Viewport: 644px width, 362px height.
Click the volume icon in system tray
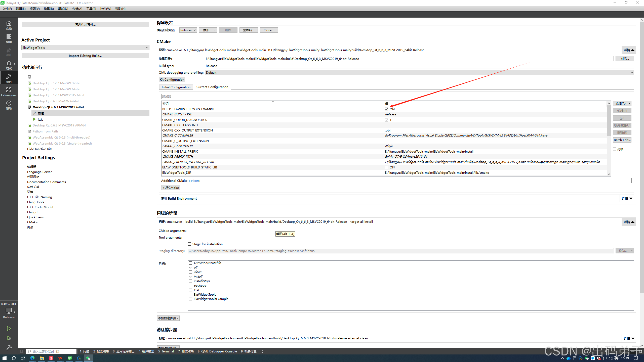click(611, 358)
